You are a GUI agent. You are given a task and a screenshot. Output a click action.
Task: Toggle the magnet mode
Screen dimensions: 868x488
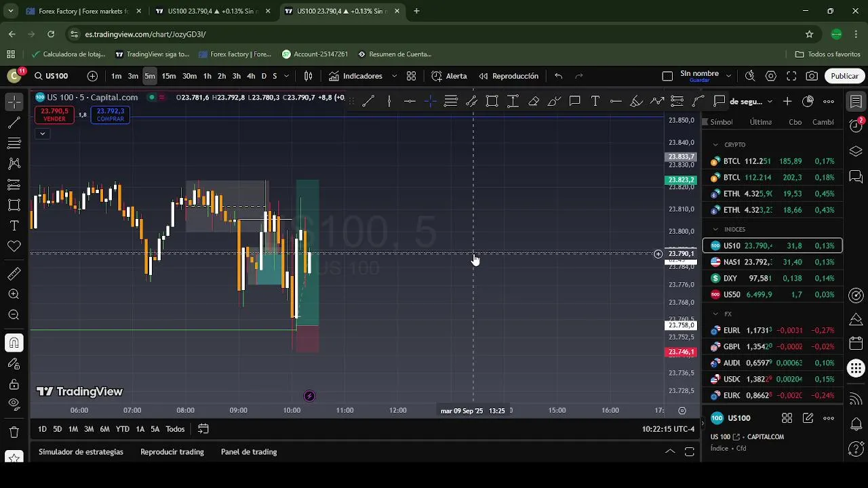[14, 343]
